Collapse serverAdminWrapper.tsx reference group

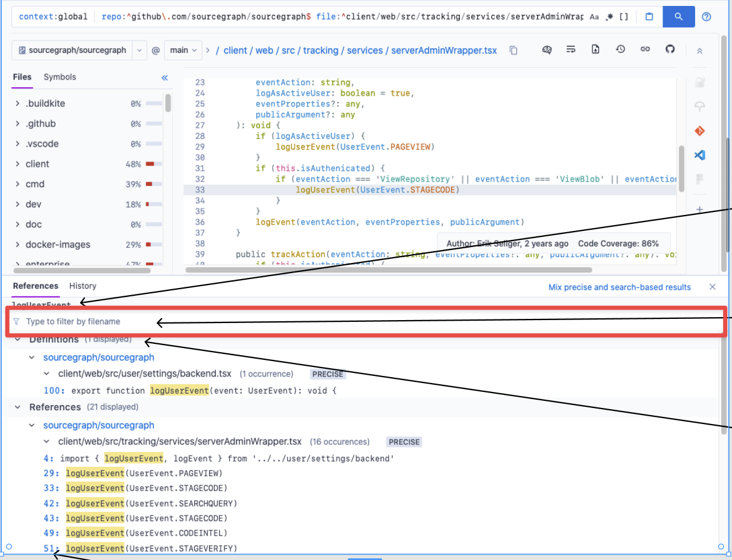(46, 442)
